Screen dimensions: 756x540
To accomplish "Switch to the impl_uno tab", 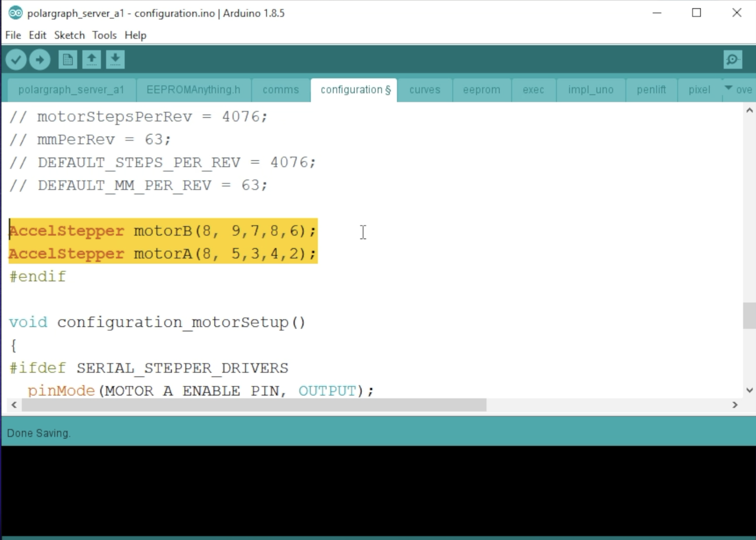I will 591,90.
